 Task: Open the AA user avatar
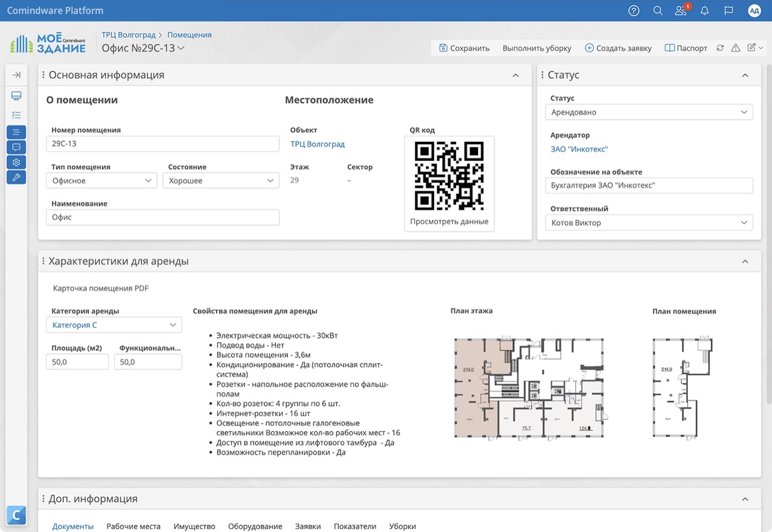tap(754, 11)
